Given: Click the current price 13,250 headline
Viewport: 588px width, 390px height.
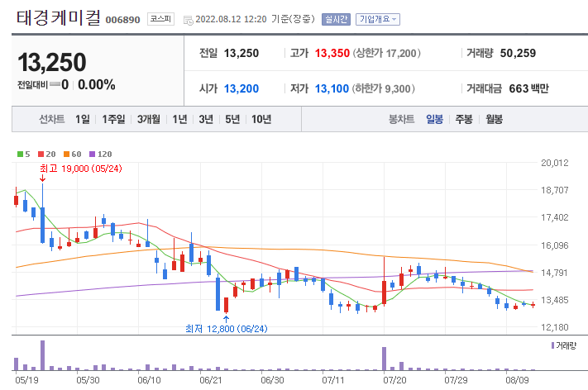Looking at the screenshot, I should tap(52, 62).
